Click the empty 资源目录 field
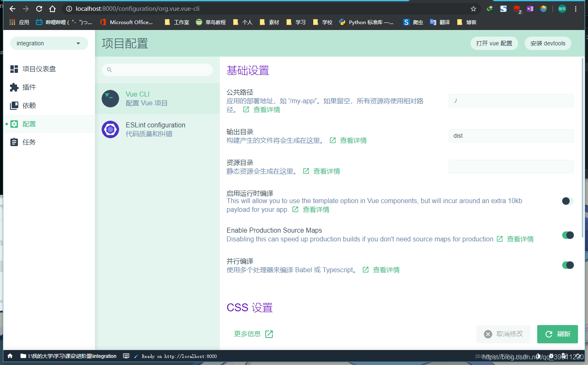Screen dimensions: 588x365 pos(511,166)
